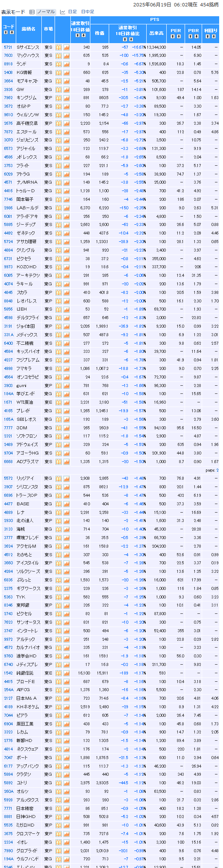Open the book icon for 7962 キングジム
The image size is (223, 868).
point(59,98)
